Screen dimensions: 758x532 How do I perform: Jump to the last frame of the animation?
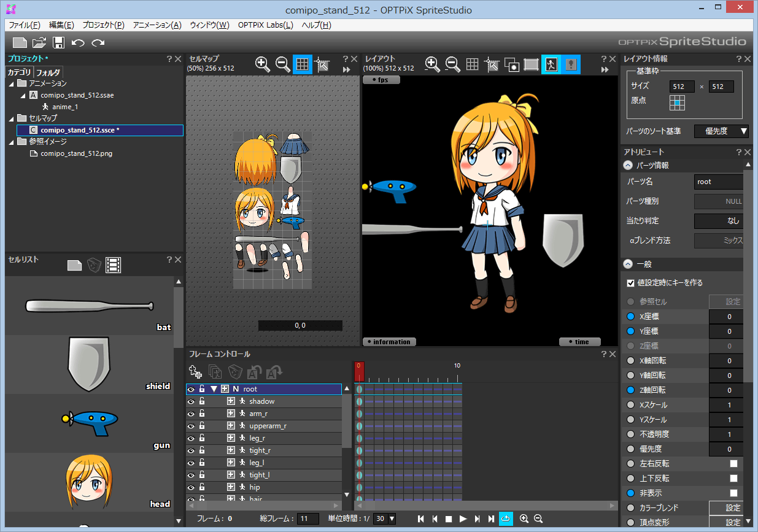pyautogui.click(x=491, y=519)
